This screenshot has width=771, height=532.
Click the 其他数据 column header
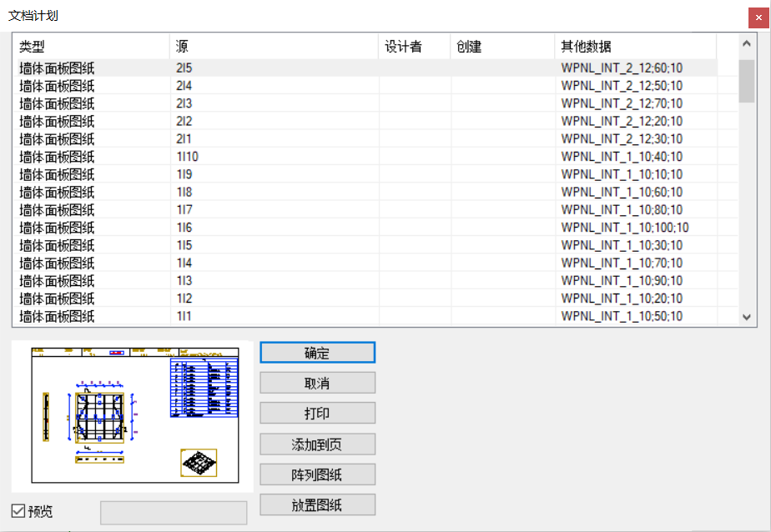(x=635, y=47)
